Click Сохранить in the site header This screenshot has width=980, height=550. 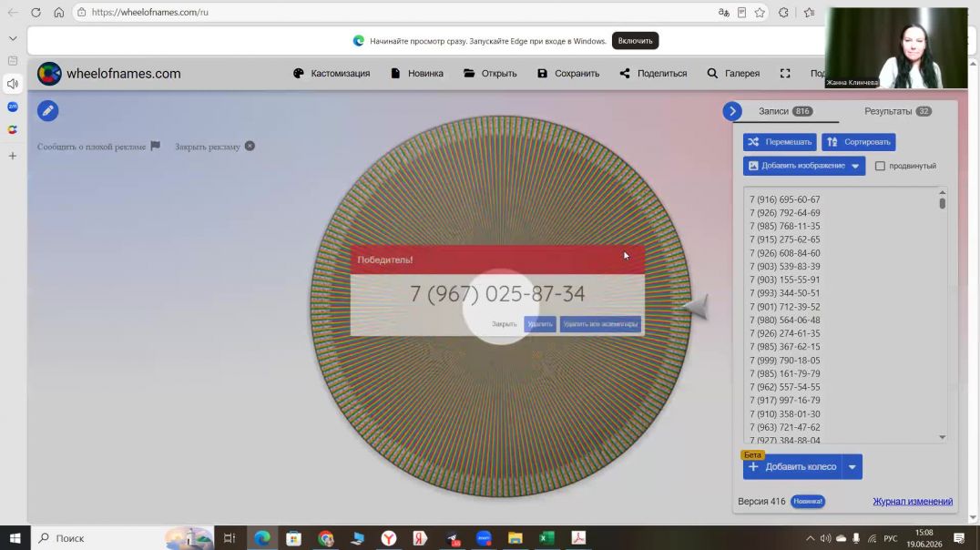tap(568, 74)
